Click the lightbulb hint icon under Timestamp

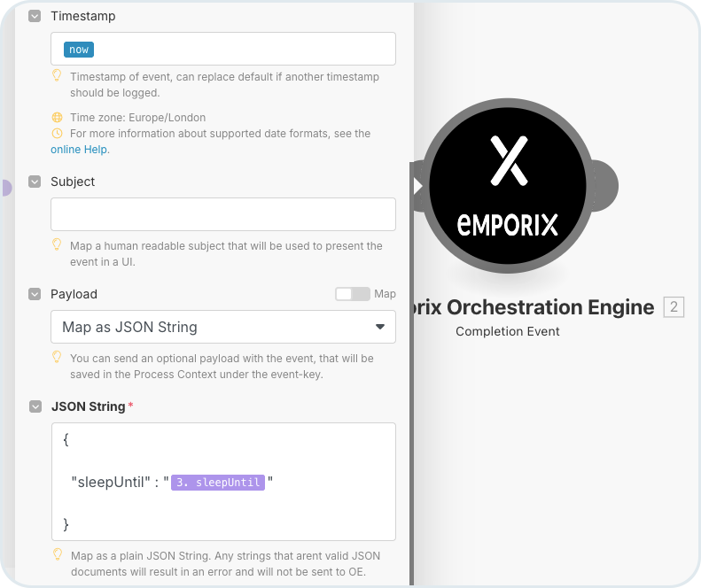(x=58, y=76)
